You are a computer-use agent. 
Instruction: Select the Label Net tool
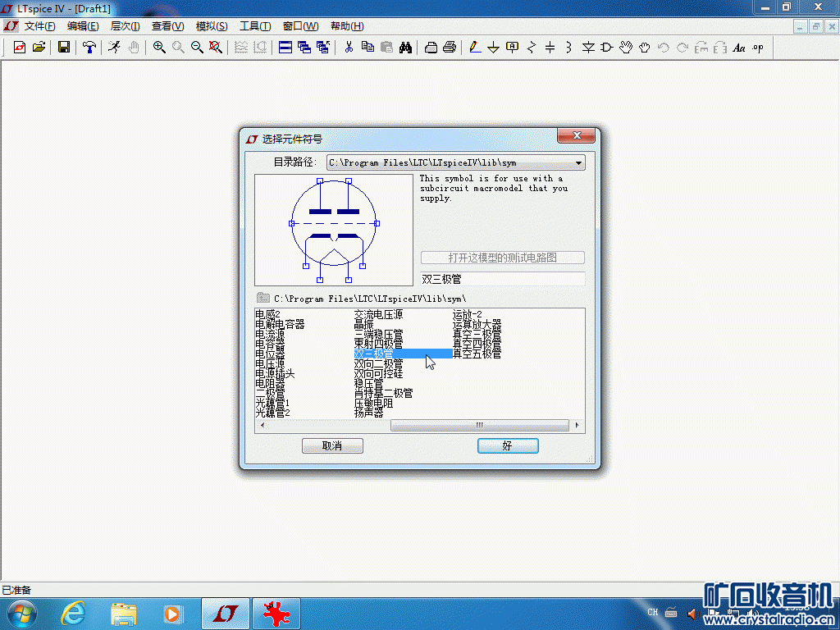(512, 47)
